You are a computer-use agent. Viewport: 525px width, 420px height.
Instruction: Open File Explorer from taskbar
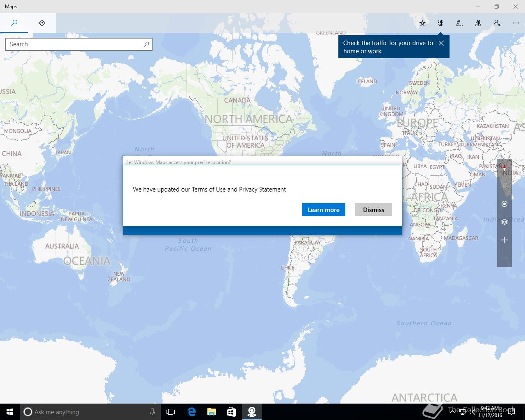[212, 412]
